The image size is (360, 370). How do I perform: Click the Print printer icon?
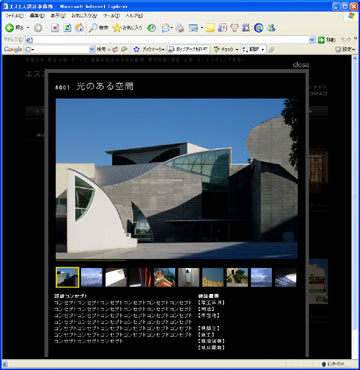pos(180,28)
